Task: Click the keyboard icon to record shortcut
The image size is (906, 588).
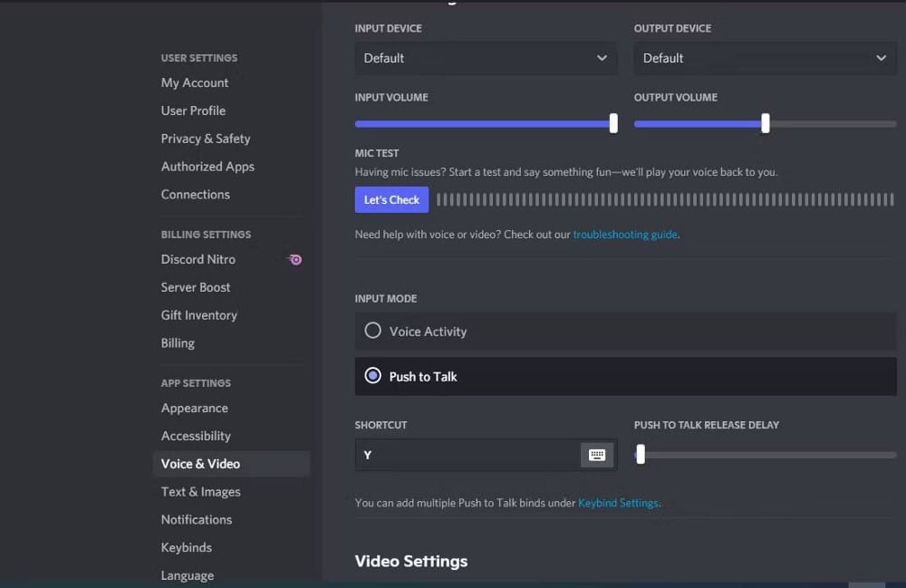Action: [597, 454]
